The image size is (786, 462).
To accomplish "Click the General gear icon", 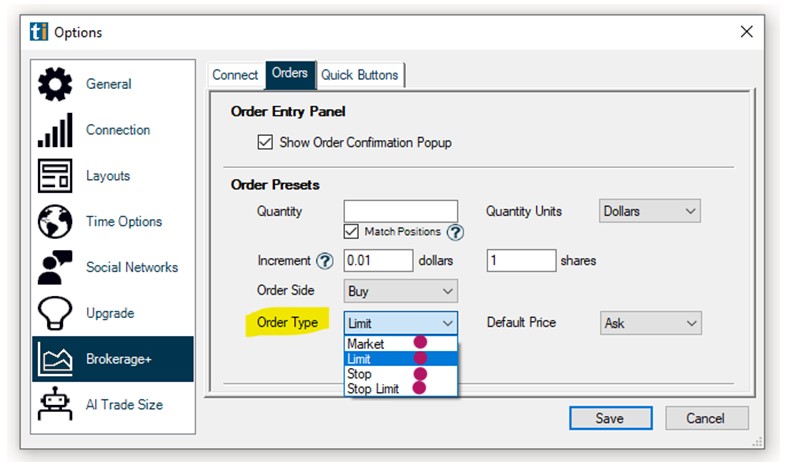I will (55, 84).
